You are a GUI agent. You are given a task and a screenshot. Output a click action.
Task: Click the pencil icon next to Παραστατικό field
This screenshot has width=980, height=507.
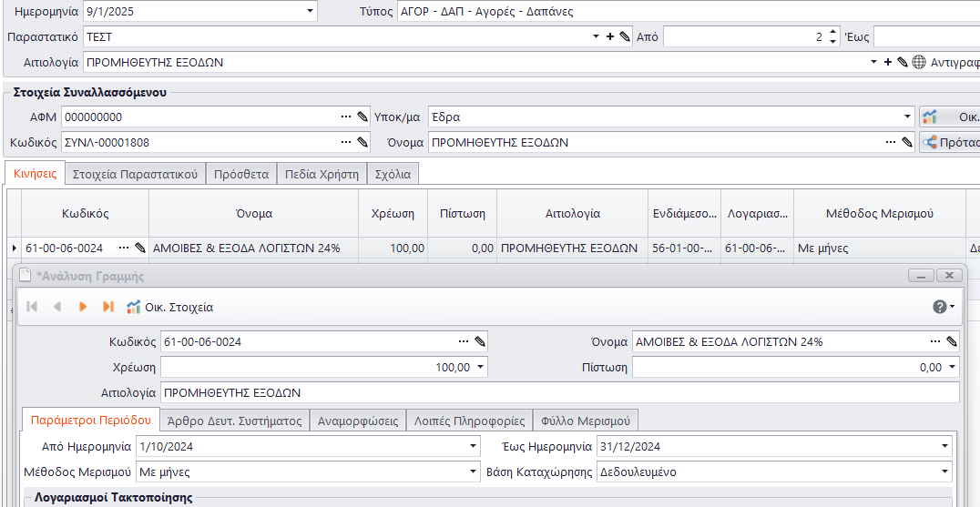[625, 36]
